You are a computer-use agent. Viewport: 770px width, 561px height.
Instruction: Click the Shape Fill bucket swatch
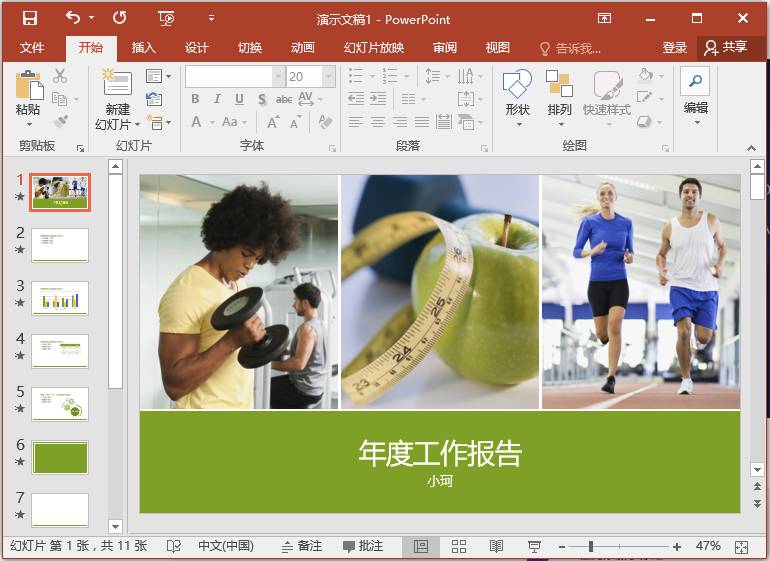click(x=646, y=75)
